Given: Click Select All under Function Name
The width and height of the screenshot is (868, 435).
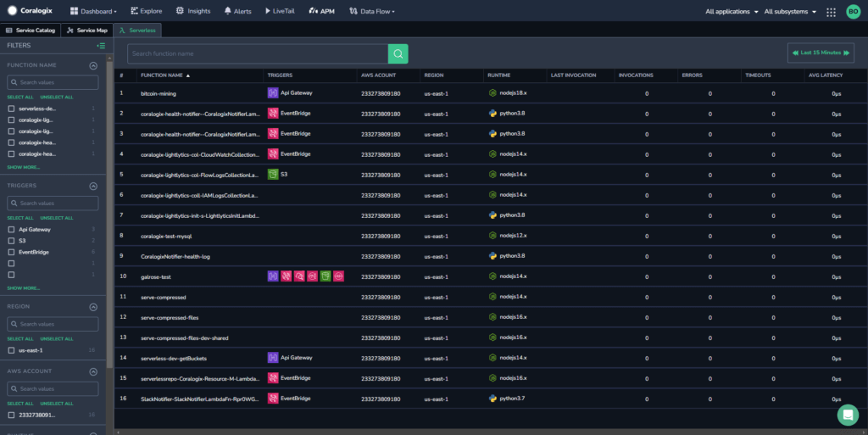Looking at the screenshot, I should click(20, 98).
